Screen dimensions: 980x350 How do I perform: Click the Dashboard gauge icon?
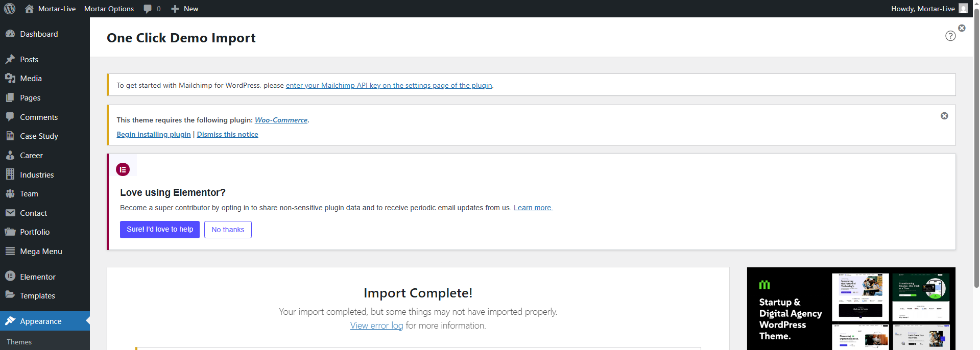coord(10,34)
